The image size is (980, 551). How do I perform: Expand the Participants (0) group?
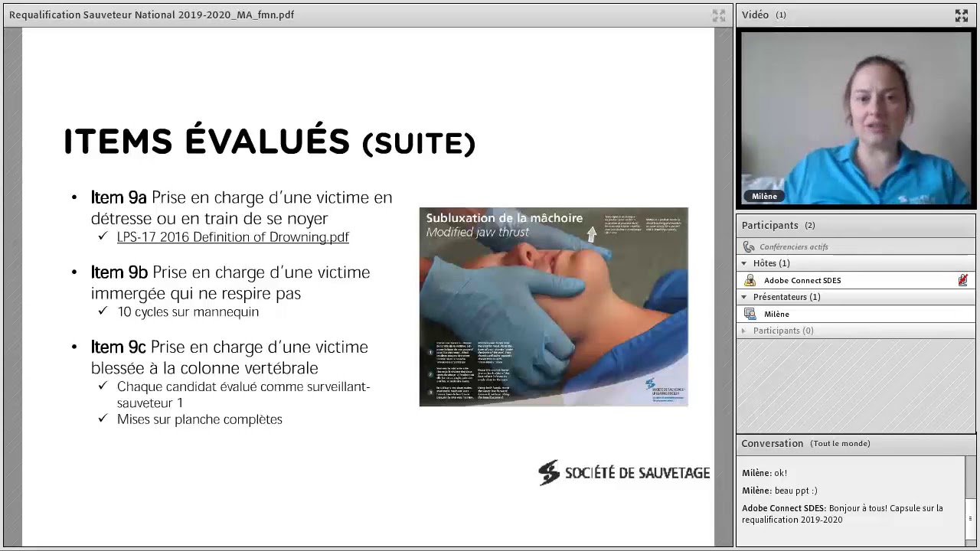pos(743,331)
